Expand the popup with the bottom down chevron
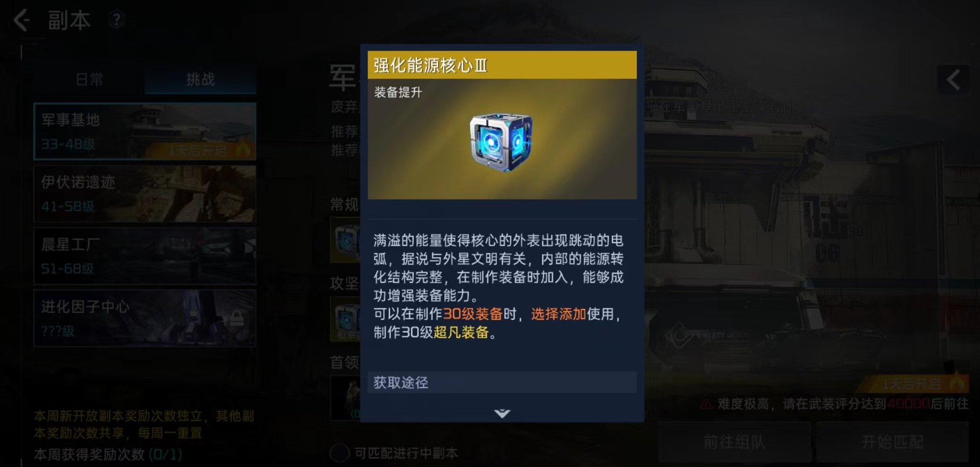This screenshot has width=980, height=467. point(502,413)
